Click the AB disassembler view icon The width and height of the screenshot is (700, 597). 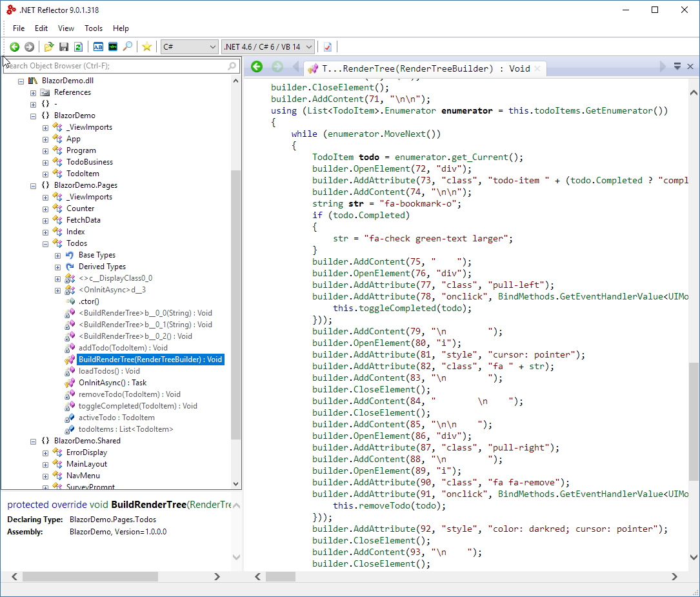(98, 46)
